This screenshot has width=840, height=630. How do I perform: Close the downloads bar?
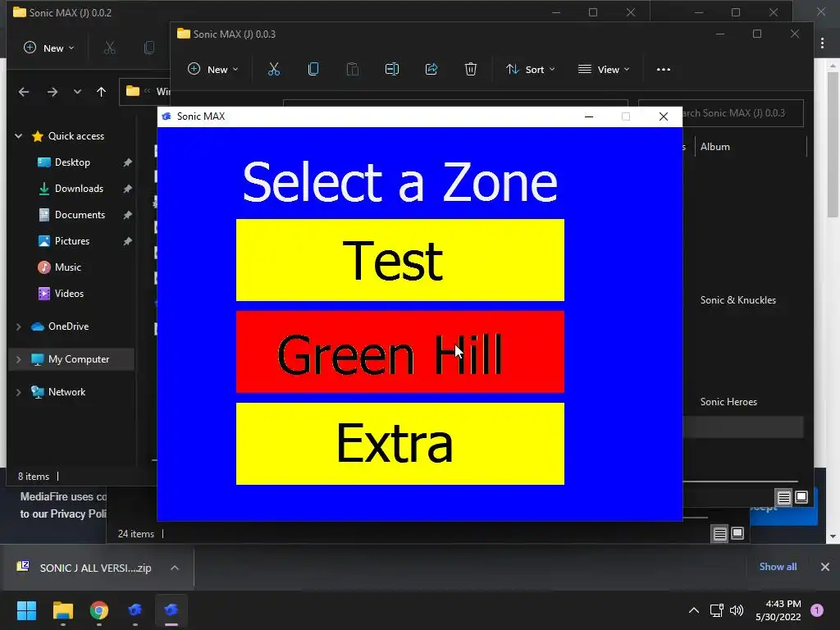click(x=825, y=566)
